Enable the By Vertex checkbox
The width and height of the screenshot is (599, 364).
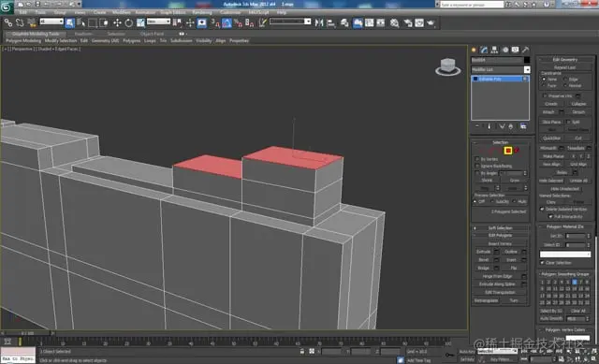point(477,159)
